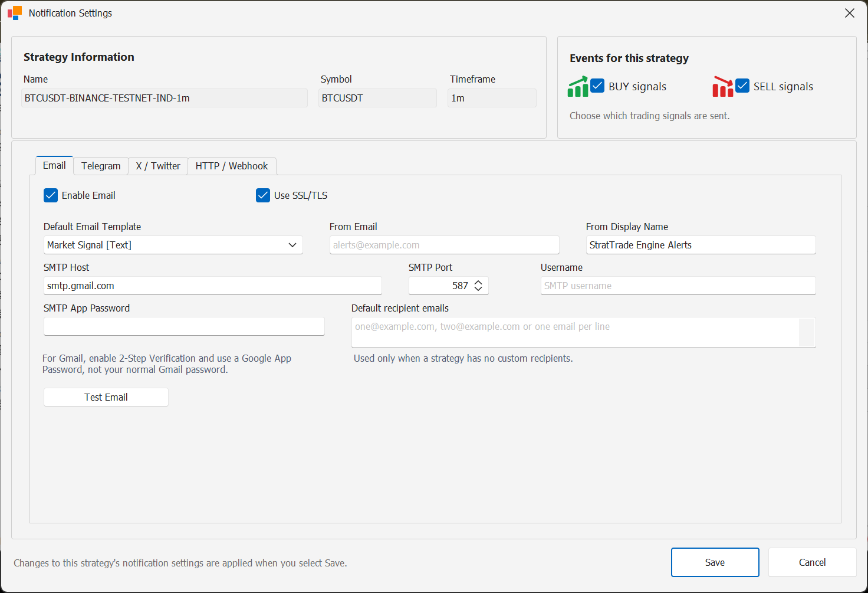868x593 pixels.
Task: Uncheck the BUY signals checkbox
Action: click(x=597, y=86)
